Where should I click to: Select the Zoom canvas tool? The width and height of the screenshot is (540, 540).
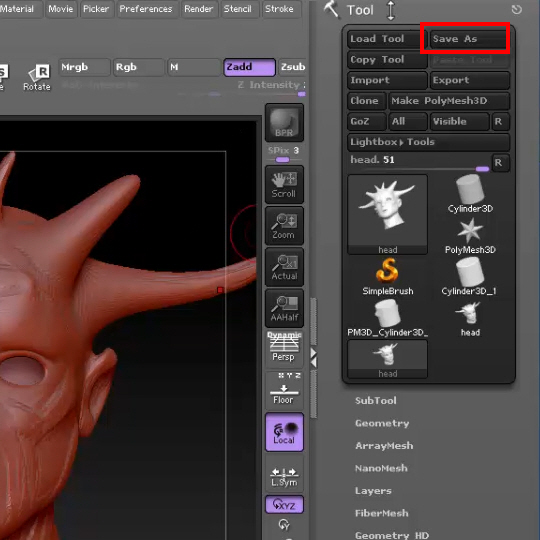coord(284,226)
